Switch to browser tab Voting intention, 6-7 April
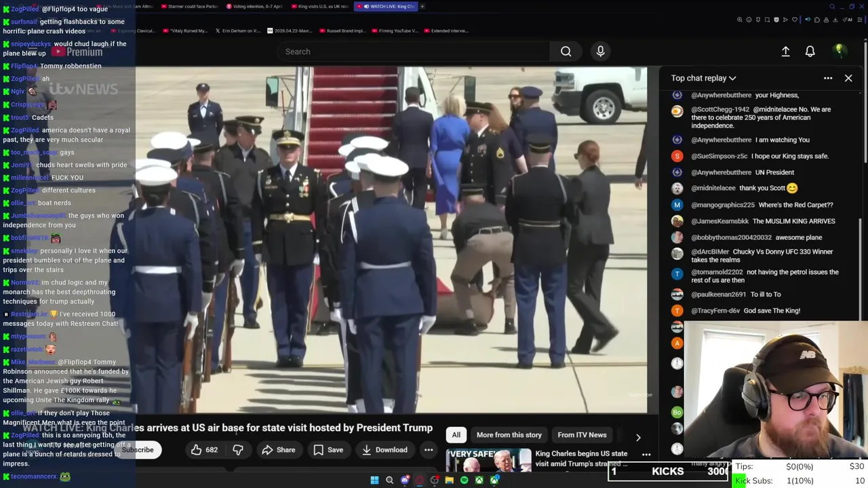Screen dimensions: 868x488 255,6
